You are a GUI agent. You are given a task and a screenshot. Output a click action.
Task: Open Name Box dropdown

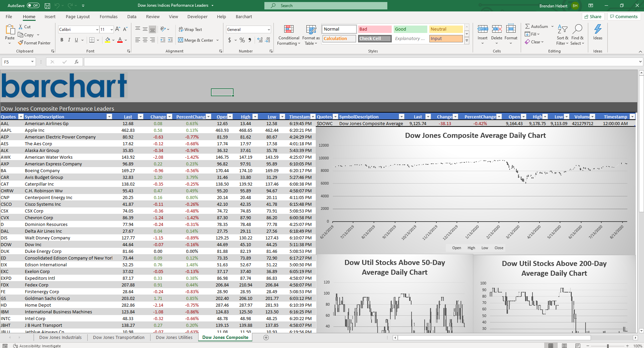click(32, 62)
